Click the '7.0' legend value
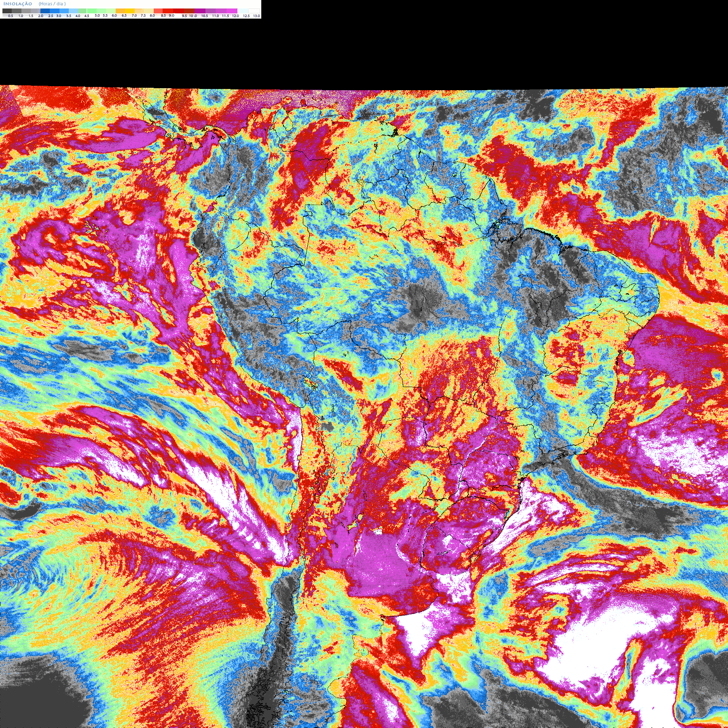 (x=134, y=15)
